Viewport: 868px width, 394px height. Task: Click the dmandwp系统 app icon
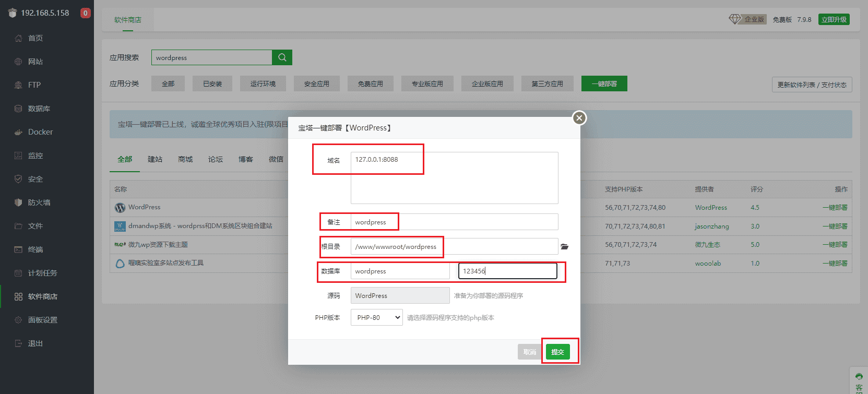point(120,226)
